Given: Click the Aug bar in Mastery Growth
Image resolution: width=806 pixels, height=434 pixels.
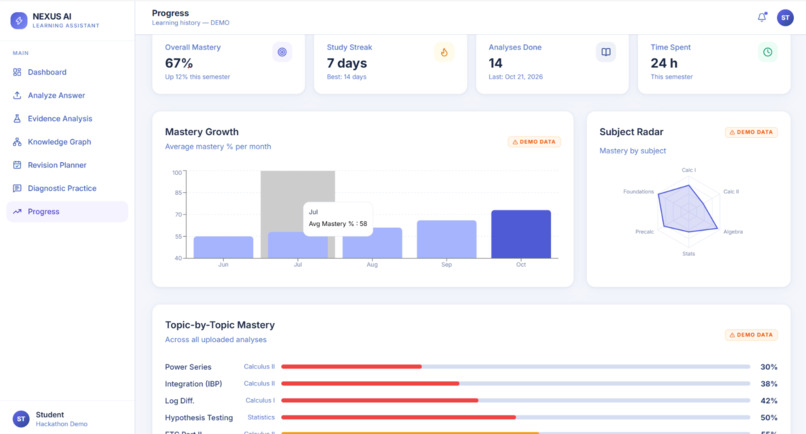Looking at the screenshot, I should 372,243.
